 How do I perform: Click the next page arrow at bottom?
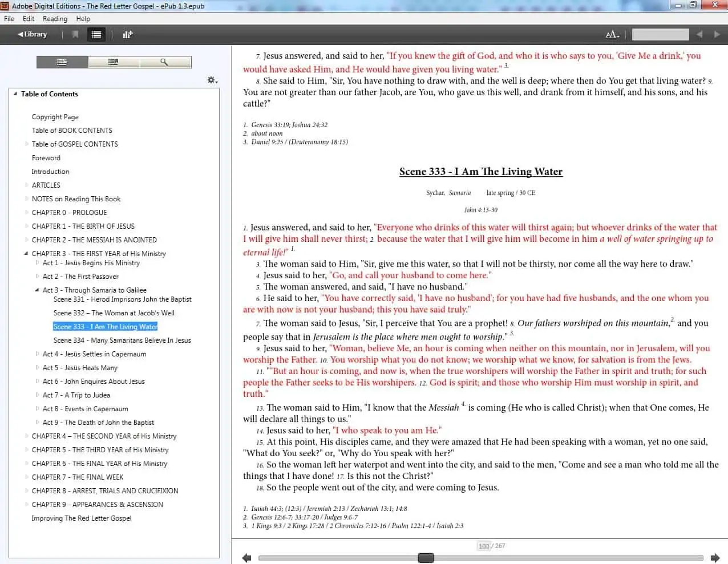pos(715,558)
